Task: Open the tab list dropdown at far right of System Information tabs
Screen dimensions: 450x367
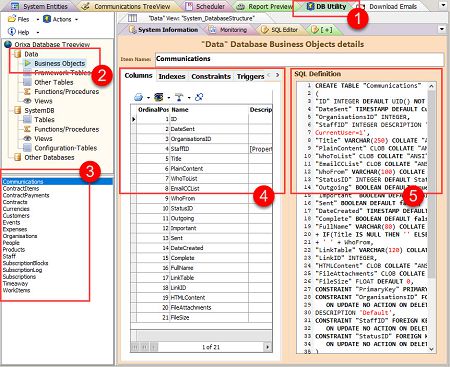Action: click(442, 29)
